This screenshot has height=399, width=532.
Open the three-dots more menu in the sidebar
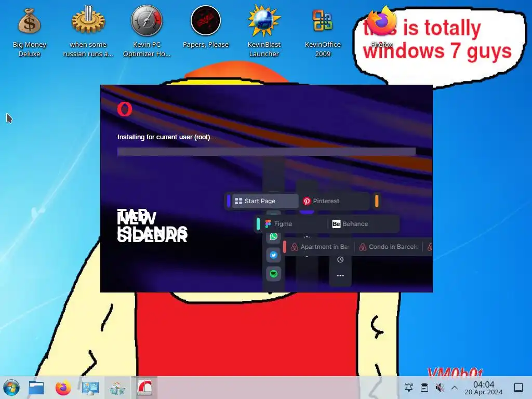pyautogui.click(x=340, y=275)
